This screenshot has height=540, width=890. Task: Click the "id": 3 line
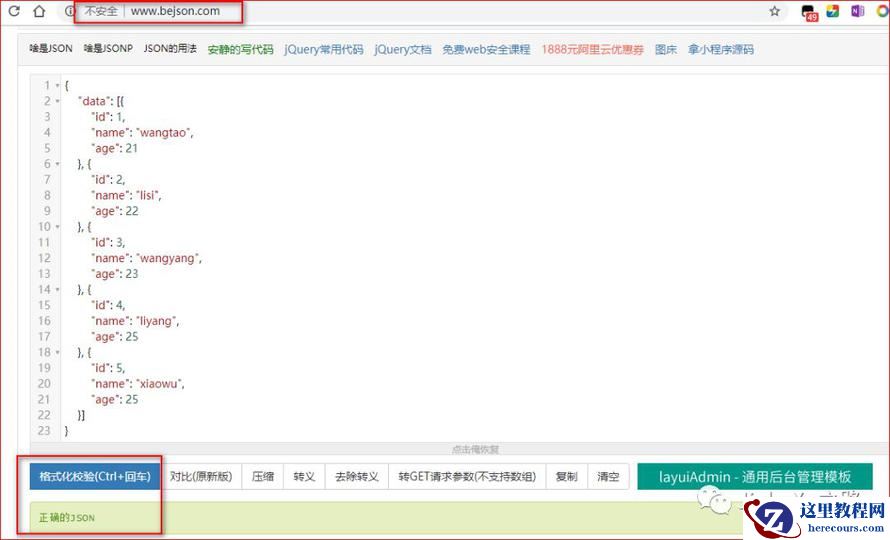(108, 242)
